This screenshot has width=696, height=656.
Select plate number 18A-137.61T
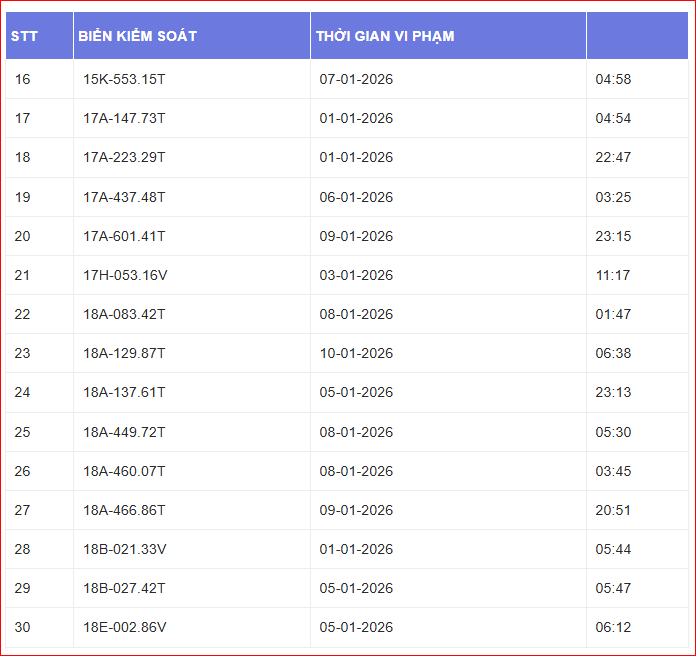124,392
